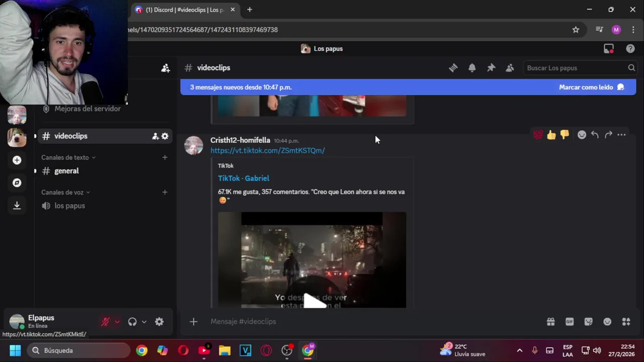Screen dimensions: 644x362
Task: Collapse Canales de voz category
Action: click(66, 192)
